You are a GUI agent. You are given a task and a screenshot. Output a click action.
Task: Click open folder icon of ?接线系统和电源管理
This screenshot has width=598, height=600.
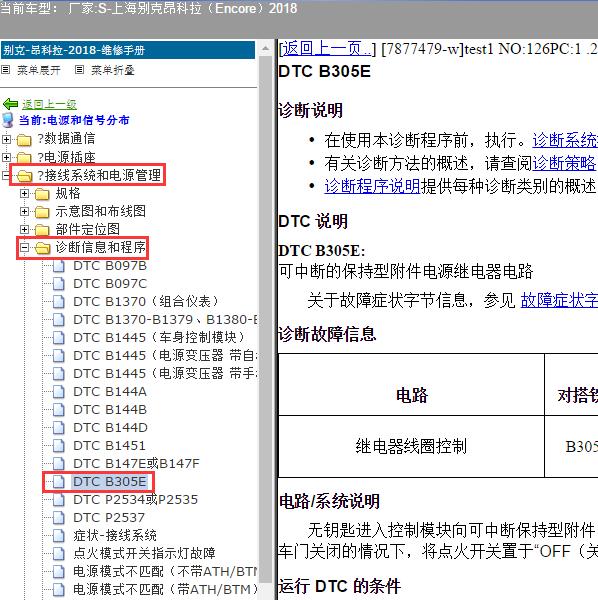pos(25,176)
